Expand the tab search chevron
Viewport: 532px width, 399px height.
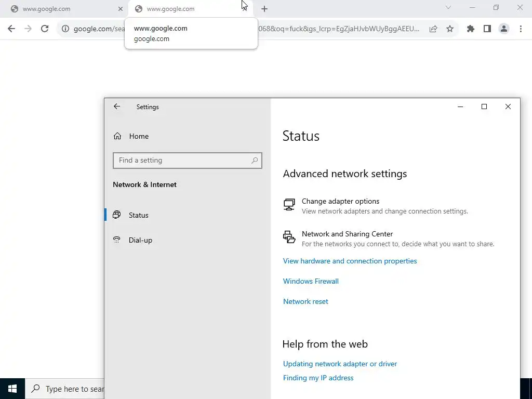point(448,8)
